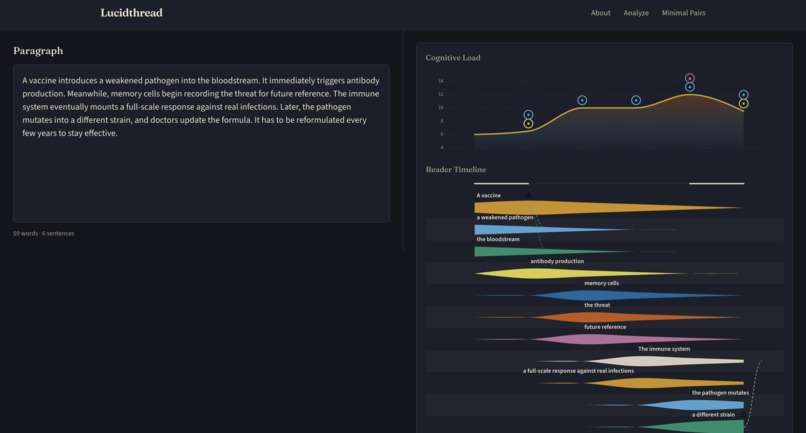Screen dimensions: 806x433
Task: Click the 'future reference' label
Action: [605, 327]
